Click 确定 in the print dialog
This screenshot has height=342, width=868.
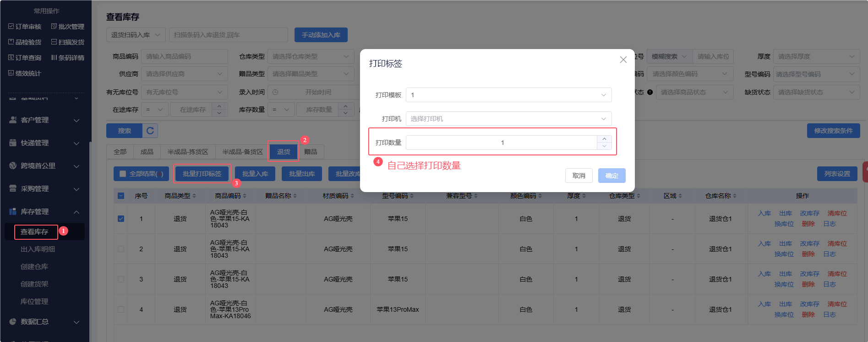[612, 176]
